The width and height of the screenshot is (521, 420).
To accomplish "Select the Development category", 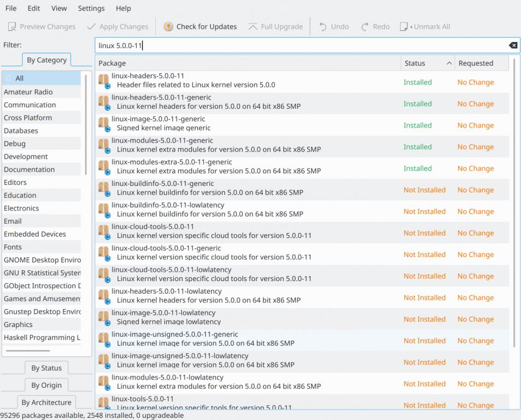I will click(26, 156).
